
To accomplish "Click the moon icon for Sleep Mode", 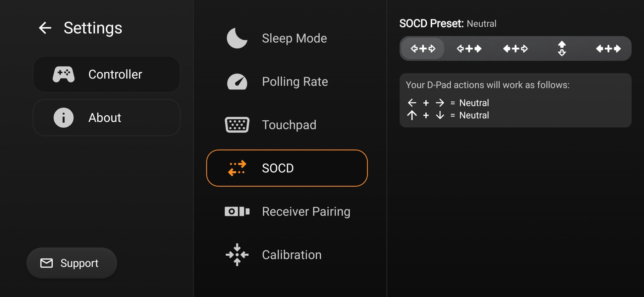I will point(237,38).
